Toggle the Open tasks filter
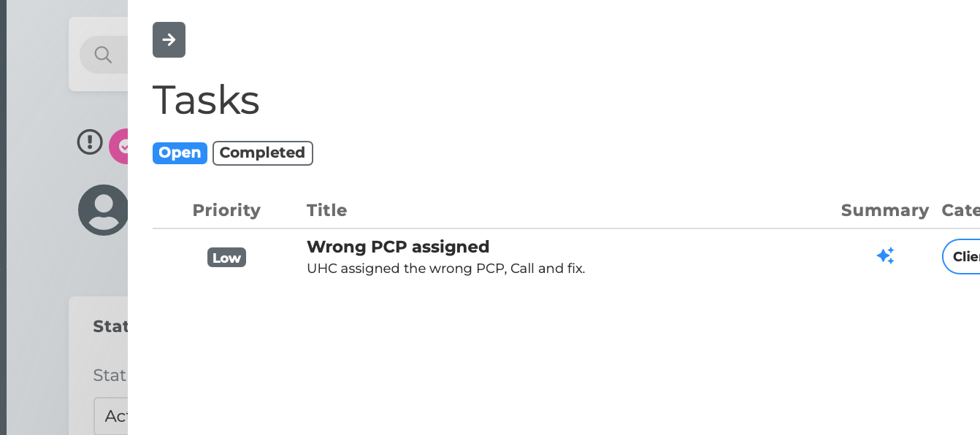This screenshot has height=435, width=980. pyautogui.click(x=180, y=153)
